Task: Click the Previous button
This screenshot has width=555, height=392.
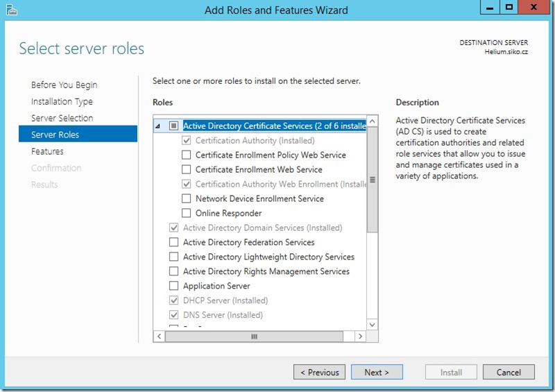Action: pyautogui.click(x=319, y=372)
